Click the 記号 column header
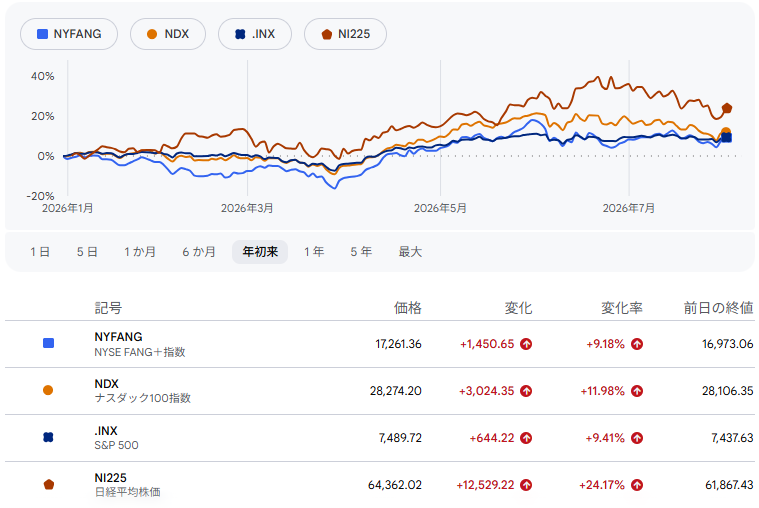 (108, 308)
